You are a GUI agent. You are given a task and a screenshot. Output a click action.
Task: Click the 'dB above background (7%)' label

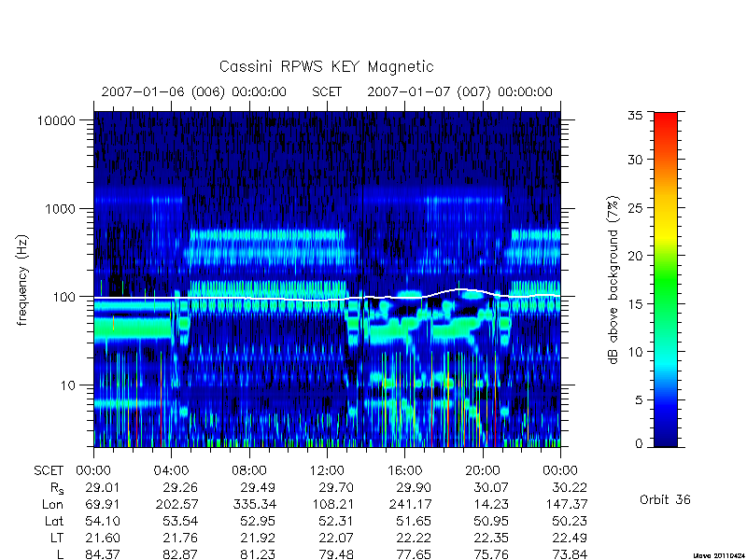click(x=613, y=280)
